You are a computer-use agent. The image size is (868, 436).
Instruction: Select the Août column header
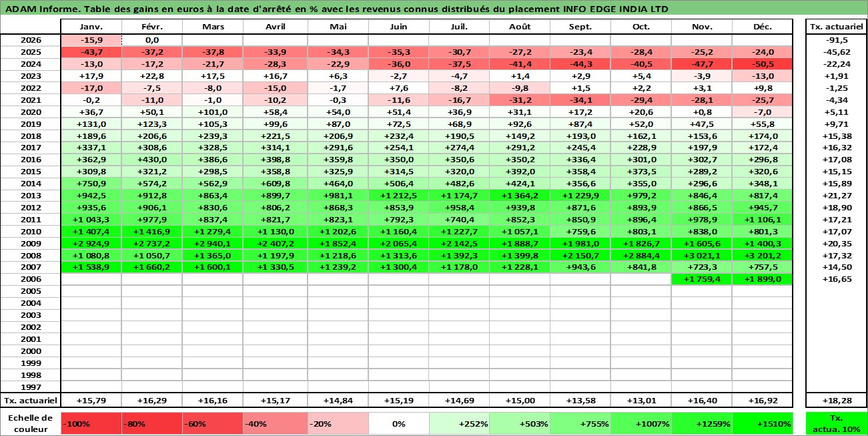(x=519, y=27)
